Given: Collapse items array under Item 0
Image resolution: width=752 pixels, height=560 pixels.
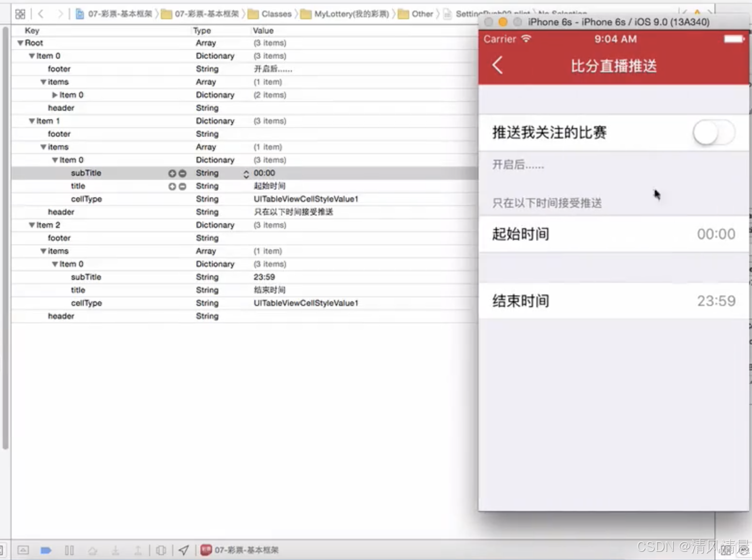Looking at the screenshot, I should tap(43, 82).
